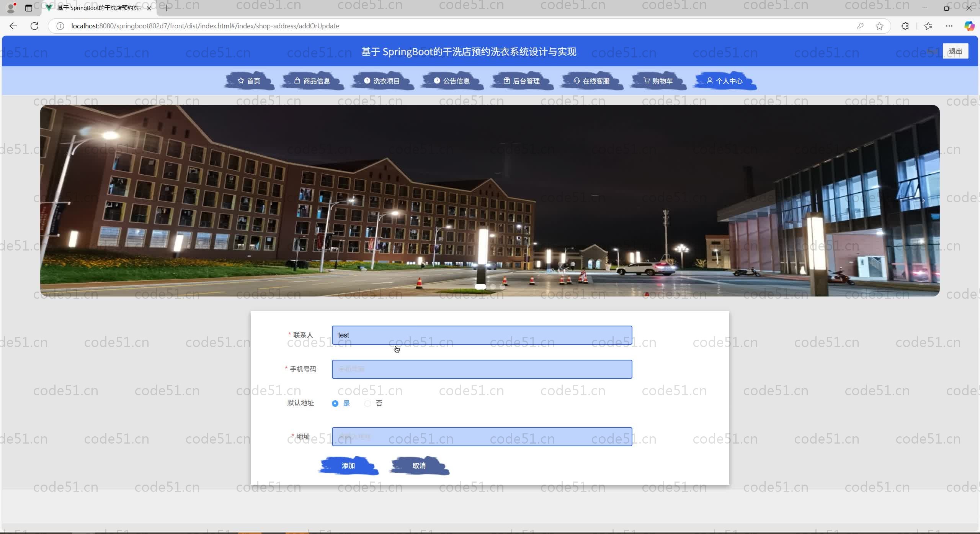Screen dimensions: 980x534
Task: Select 否 for default address
Action: (368, 403)
